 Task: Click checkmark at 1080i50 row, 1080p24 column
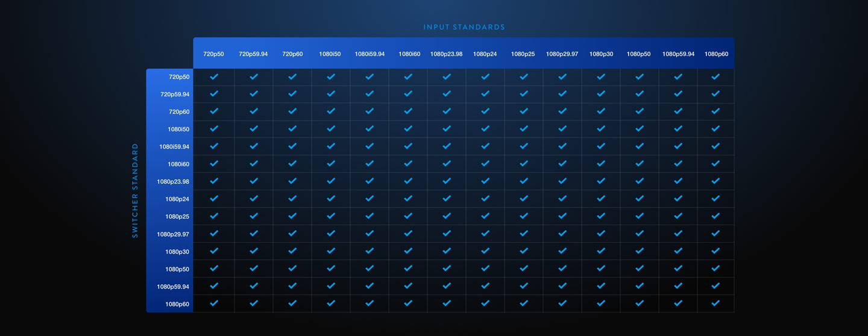click(485, 129)
